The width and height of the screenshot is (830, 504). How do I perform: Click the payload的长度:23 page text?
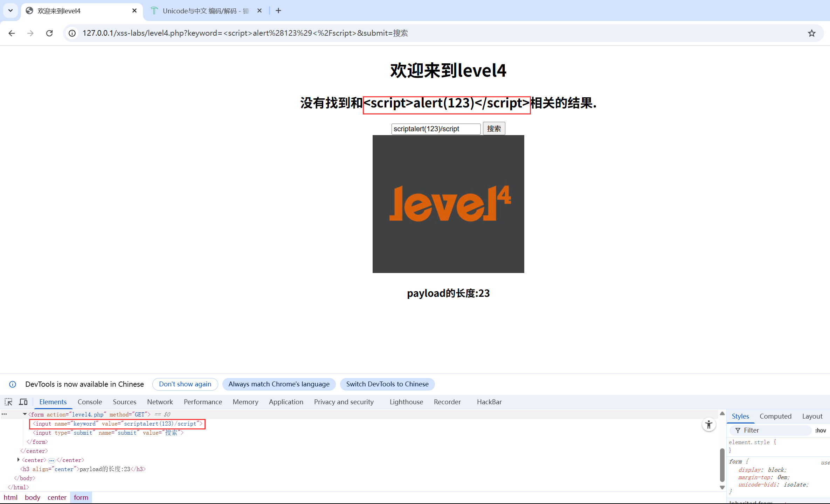point(448,293)
